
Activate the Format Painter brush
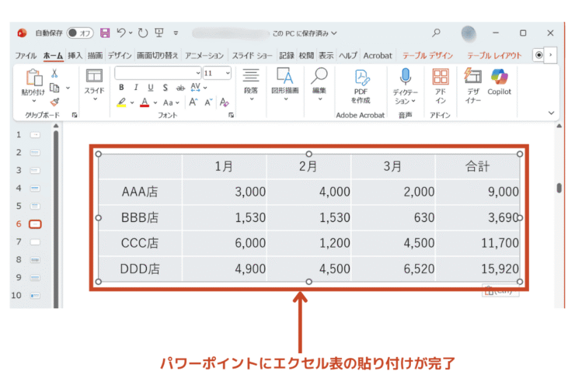[54, 102]
